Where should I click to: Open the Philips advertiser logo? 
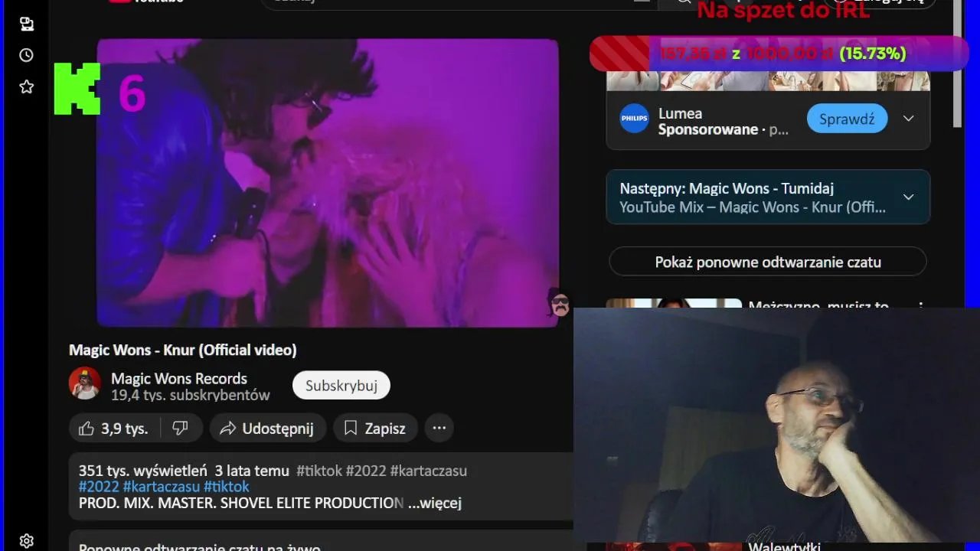click(x=634, y=119)
